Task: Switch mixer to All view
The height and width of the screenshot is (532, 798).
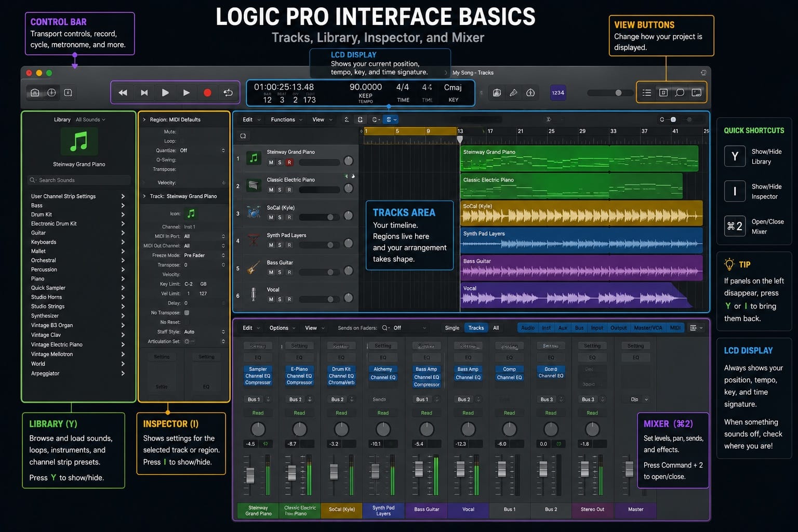Action: [x=496, y=328]
